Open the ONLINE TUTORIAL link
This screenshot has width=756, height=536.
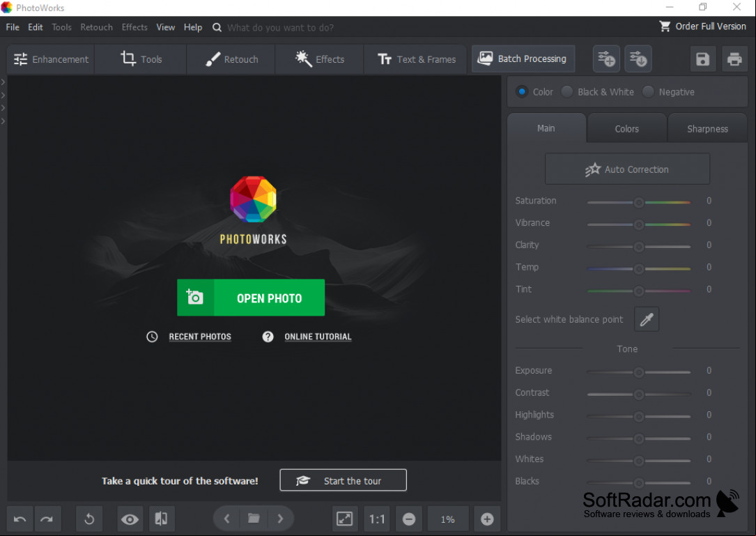[x=318, y=337]
